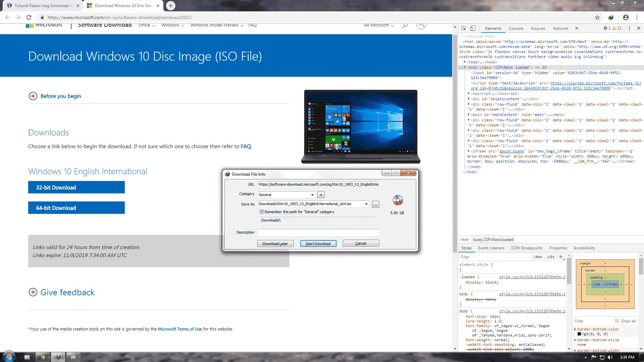Expand the 'Before you begin' section

55,96
